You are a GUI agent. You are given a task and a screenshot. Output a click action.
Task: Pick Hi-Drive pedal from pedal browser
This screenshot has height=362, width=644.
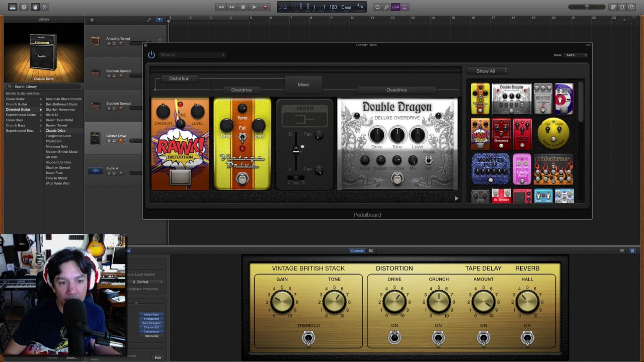point(563,99)
